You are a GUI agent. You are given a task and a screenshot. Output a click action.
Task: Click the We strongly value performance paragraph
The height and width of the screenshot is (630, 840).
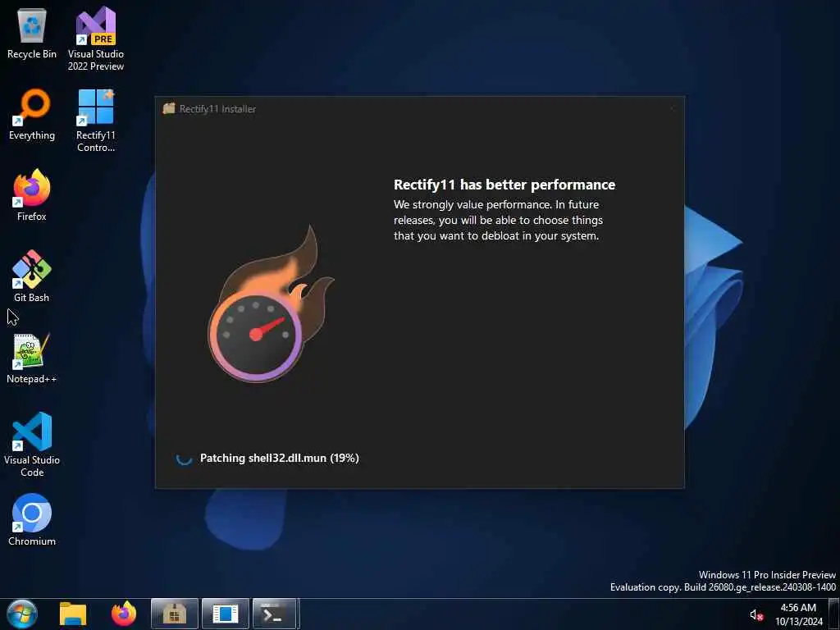(x=498, y=220)
